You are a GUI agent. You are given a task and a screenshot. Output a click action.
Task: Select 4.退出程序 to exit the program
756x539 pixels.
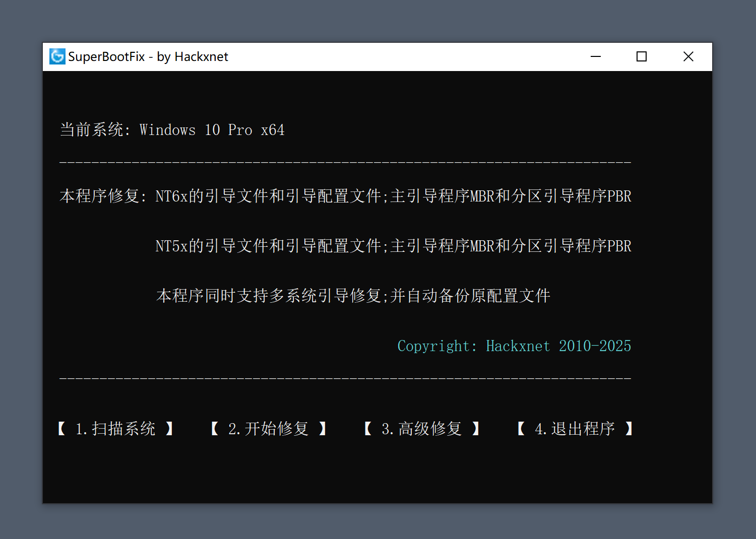coord(575,429)
